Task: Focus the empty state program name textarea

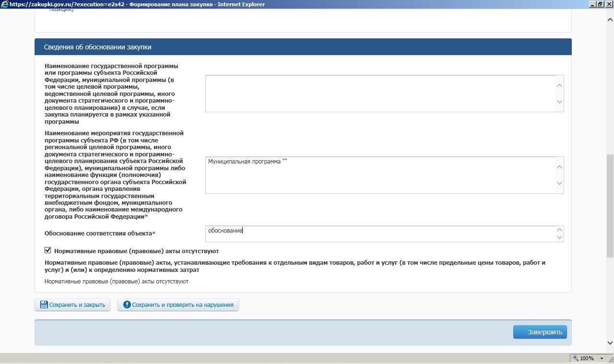Action: coord(379,94)
